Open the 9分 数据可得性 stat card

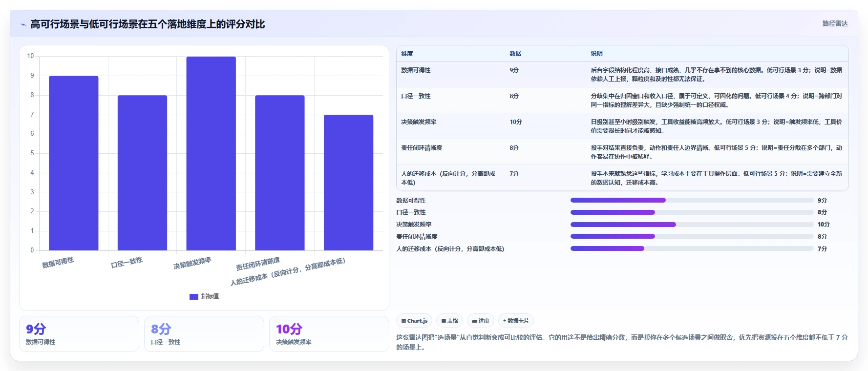pos(79,334)
